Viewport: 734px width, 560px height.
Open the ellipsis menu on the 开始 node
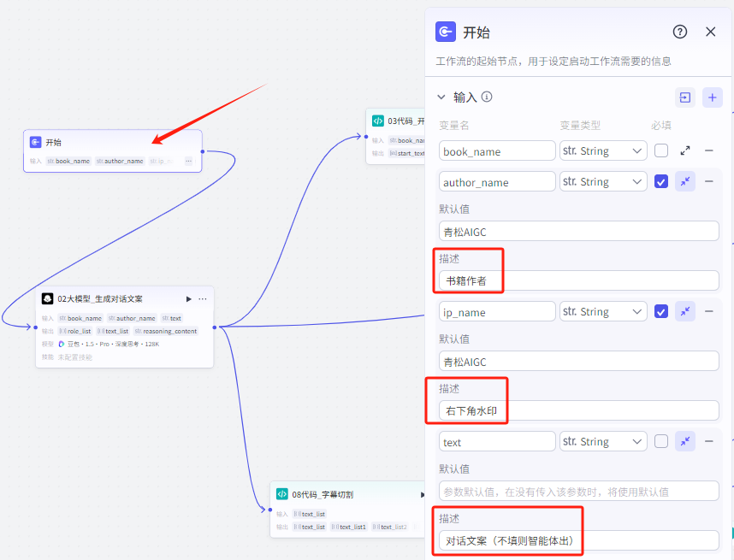click(x=188, y=160)
